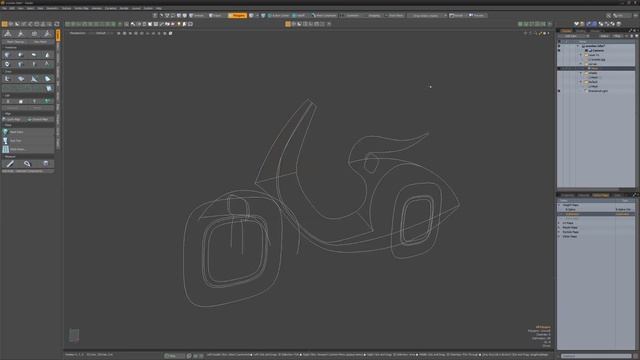Click the Default shading label in viewport header
The height and width of the screenshot is (360, 640).
(100, 33)
